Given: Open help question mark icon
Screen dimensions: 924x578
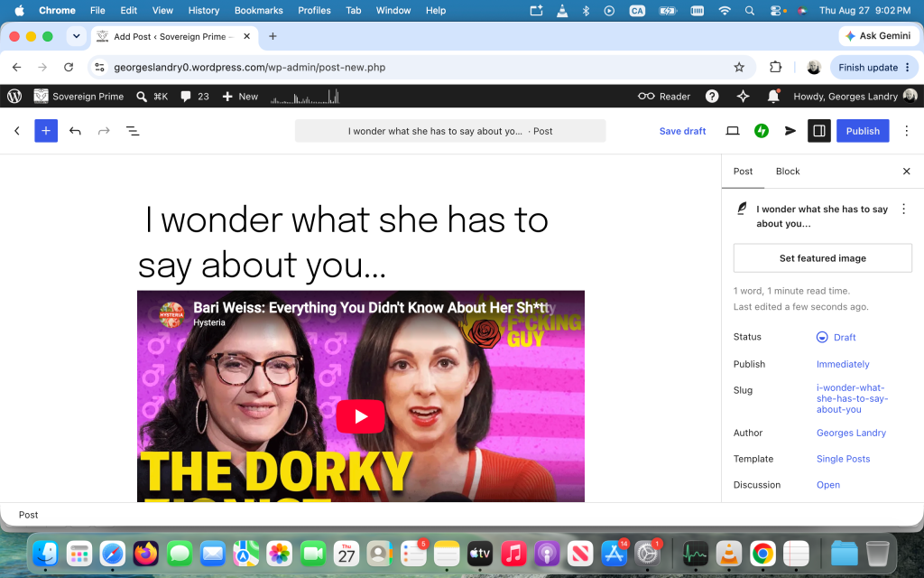Looking at the screenshot, I should point(712,96).
